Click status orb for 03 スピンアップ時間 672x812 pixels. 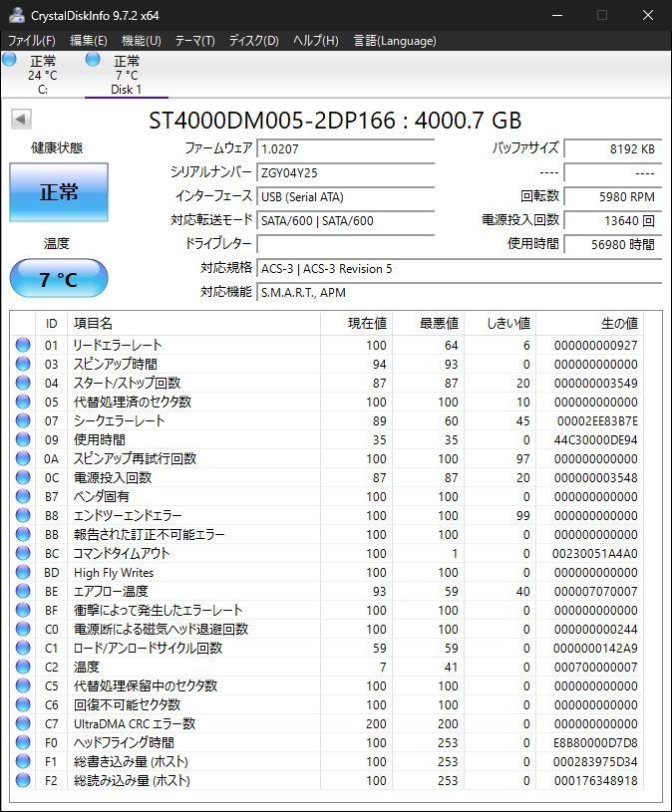pyautogui.click(x=23, y=364)
